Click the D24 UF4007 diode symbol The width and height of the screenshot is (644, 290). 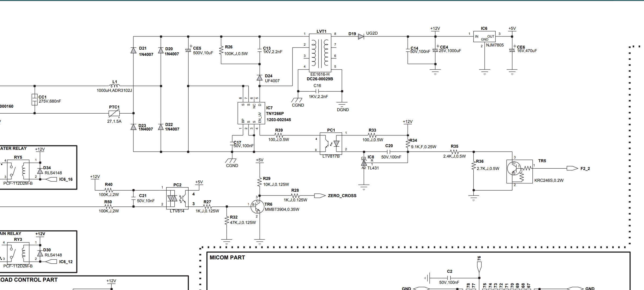click(259, 78)
